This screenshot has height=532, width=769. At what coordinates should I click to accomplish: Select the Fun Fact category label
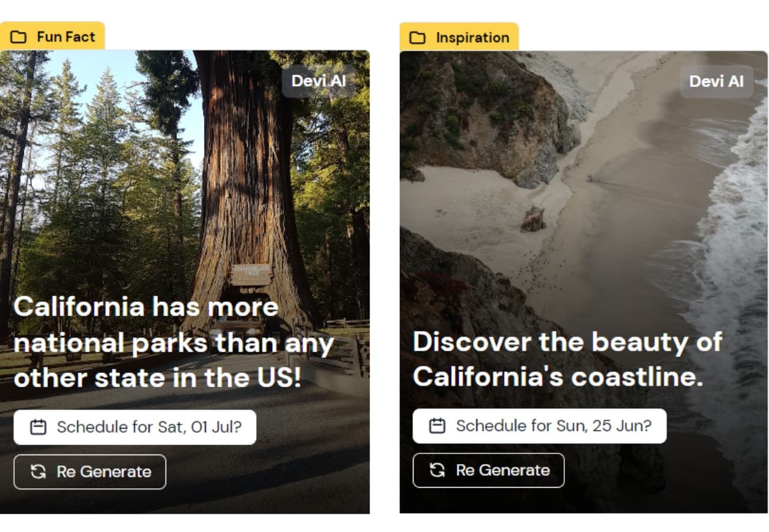[66, 37]
